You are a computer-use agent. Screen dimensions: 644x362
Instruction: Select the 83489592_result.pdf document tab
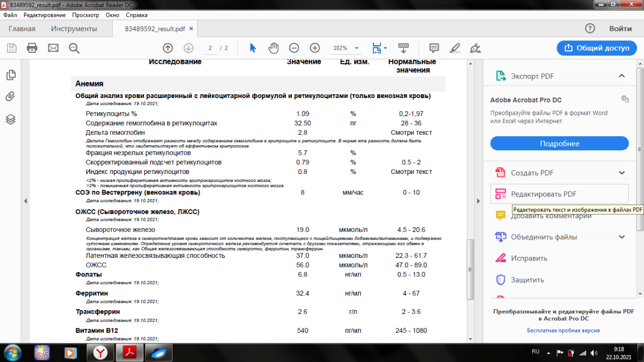pos(154,29)
